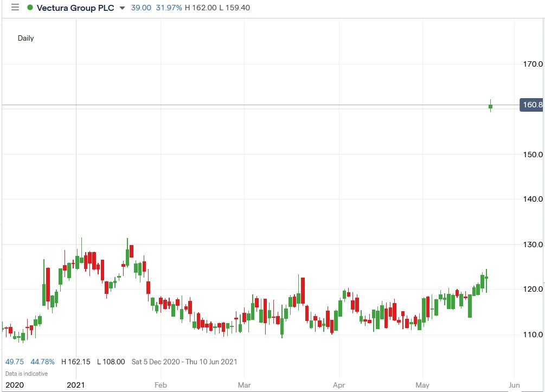Viewport: 545px width, 392px height.
Task: Expand the Daily timeframe selector
Action: click(x=25, y=38)
